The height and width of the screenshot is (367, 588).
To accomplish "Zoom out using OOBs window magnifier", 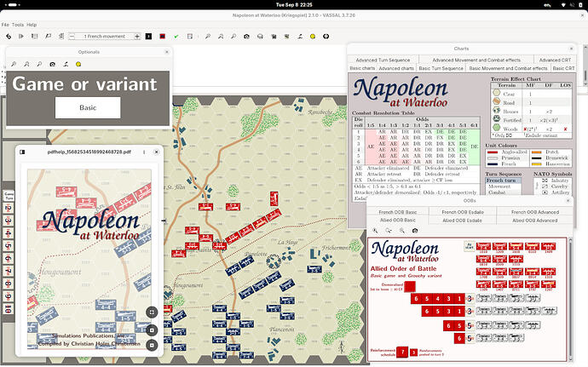I will coord(401,231).
